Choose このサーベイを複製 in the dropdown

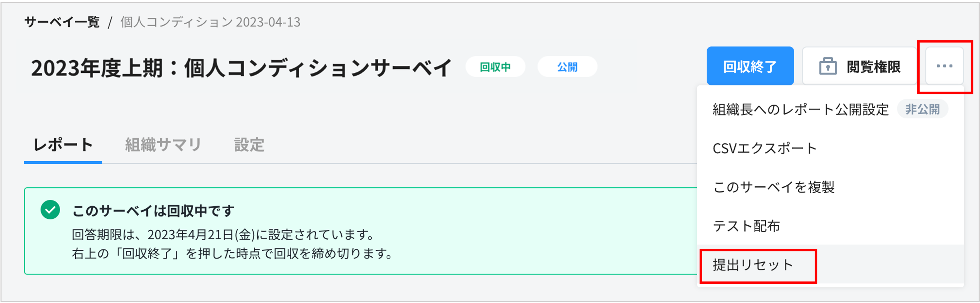click(773, 187)
